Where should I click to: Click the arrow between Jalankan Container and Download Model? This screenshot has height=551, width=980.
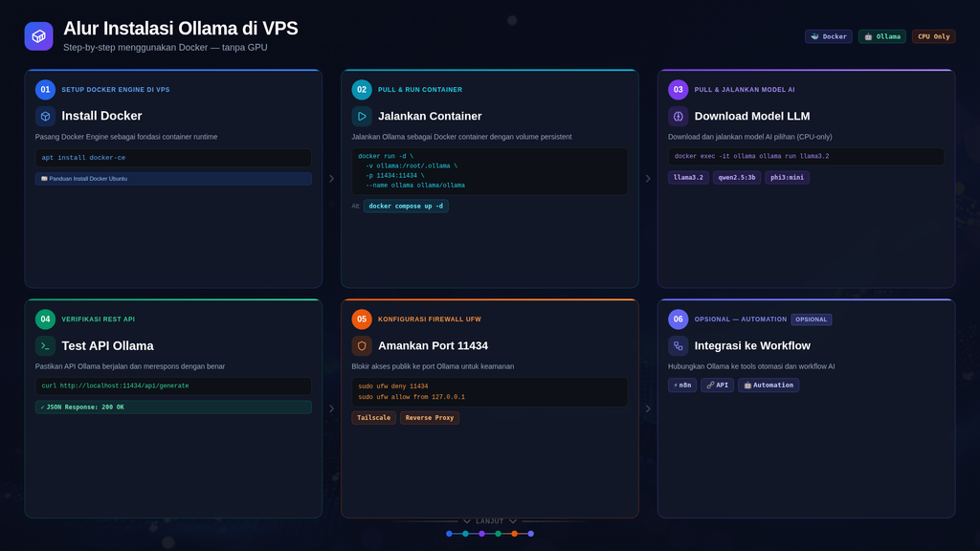point(648,179)
